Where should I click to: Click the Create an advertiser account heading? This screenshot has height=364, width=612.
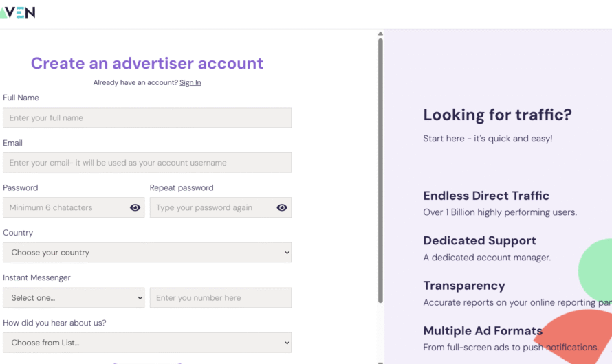click(x=147, y=63)
